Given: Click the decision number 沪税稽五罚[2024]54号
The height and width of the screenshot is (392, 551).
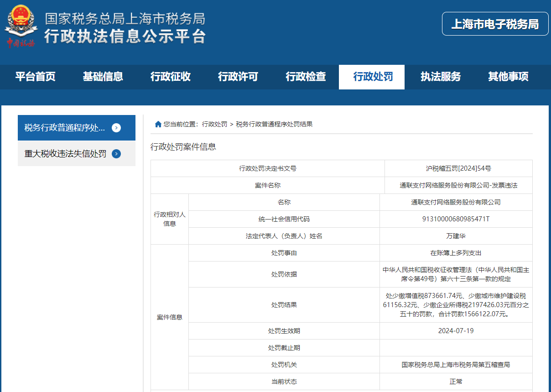Looking at the screenshot, I should point(458,168).
